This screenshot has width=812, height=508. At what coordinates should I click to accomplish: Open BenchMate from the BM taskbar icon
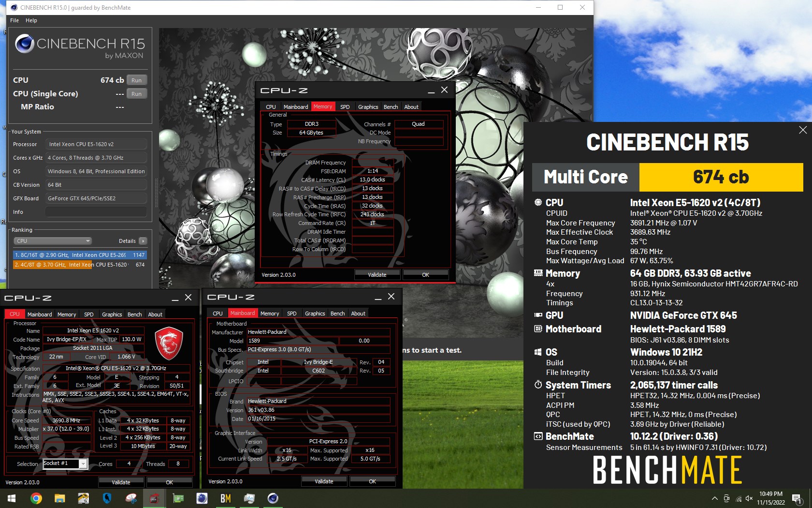[x=226, y=498]
